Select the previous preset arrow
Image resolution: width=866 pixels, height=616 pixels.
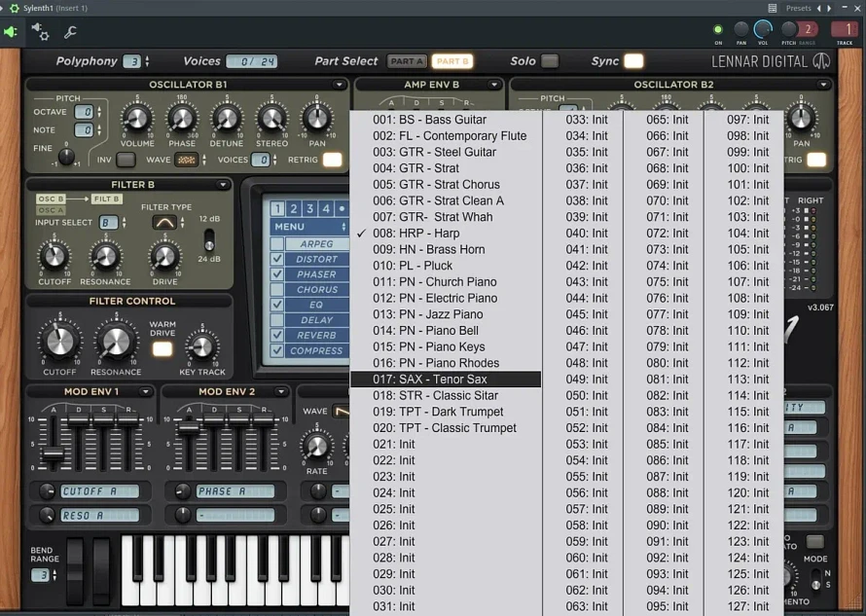[819, 8]
